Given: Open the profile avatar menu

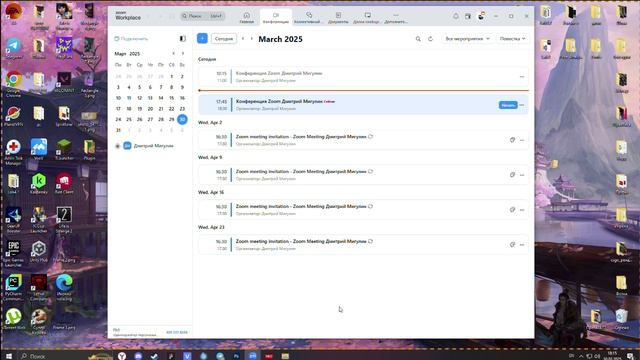Looking at the screenshot, I should coord(481,16).
